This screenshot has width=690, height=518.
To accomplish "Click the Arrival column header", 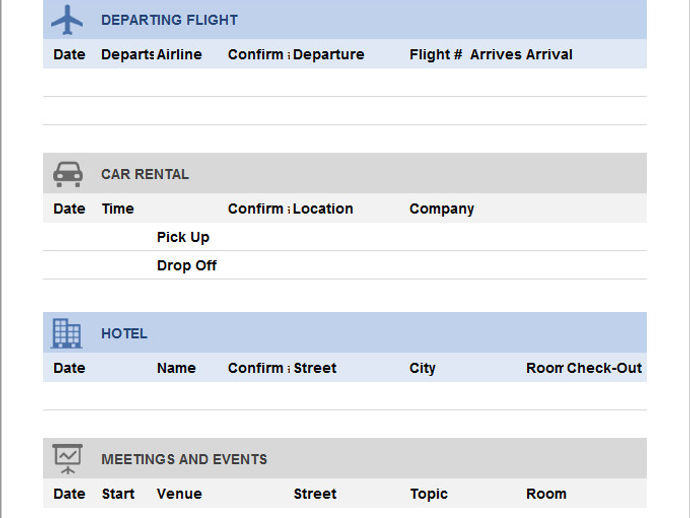I will (549, 55).
